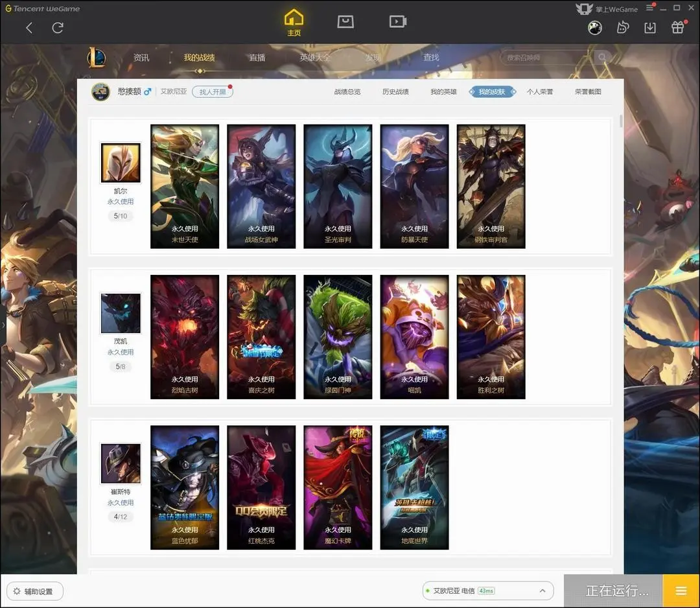Open the download manager icon
The width and height of the screenshot is (700, 608).
[x=650, y=28]
